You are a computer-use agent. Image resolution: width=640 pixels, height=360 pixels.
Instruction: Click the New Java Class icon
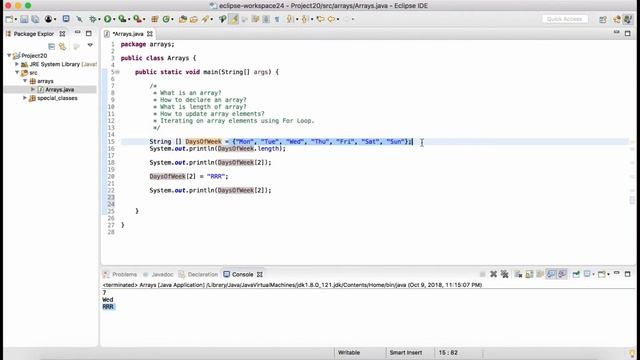tap(166, 19)
